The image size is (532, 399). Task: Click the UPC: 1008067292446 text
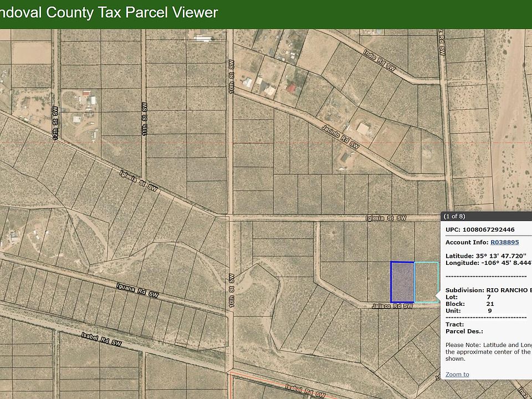click(x=480, y=229)
